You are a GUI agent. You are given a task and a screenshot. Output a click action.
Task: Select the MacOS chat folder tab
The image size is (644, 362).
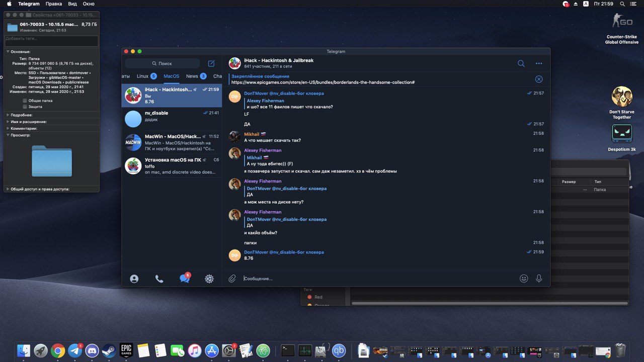coord(171,76)
